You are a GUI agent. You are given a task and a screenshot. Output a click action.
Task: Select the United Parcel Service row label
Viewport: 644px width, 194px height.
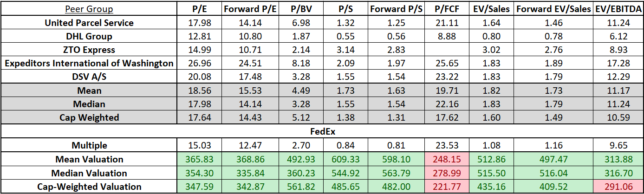click(x=89, y=23)
